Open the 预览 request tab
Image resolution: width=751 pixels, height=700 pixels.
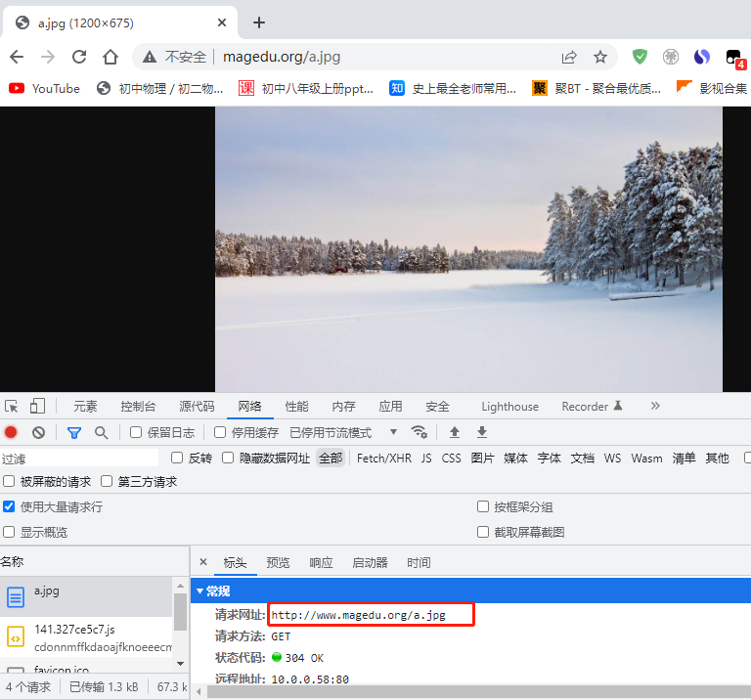tap(279, 562)
